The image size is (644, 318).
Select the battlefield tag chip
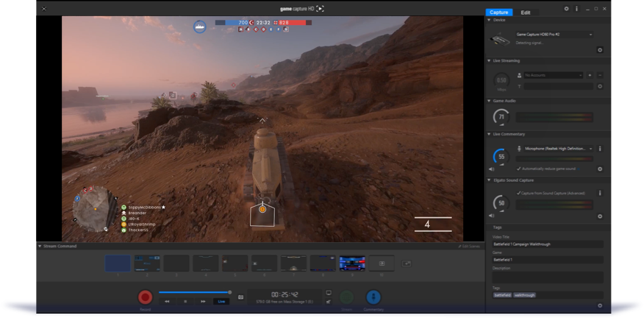coord(503,295)
